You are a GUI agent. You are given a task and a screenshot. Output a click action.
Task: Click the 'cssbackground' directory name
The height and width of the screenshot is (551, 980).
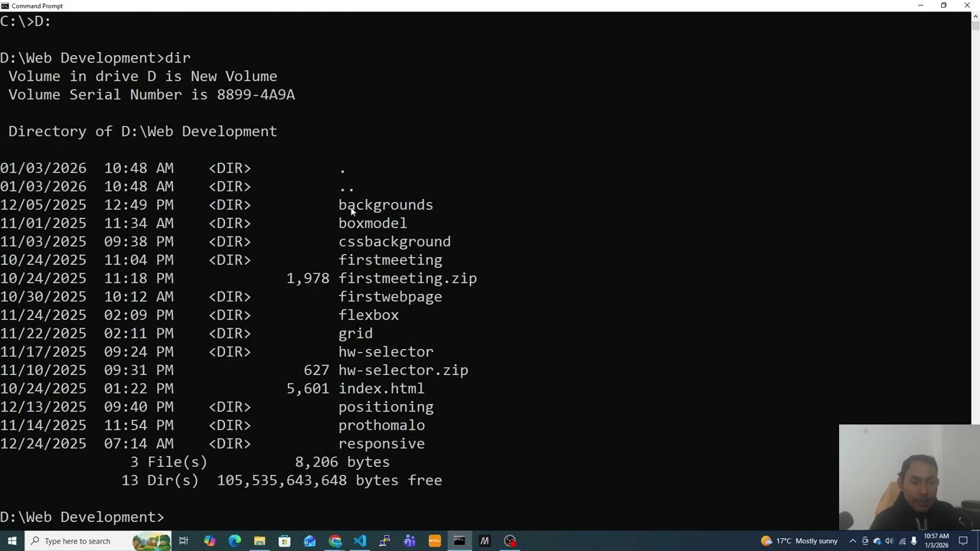394,242
